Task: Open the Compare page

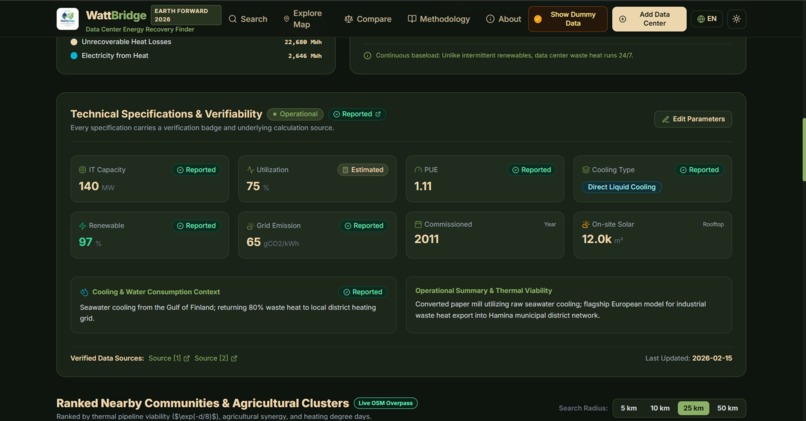Action: pyautogui.click(x=368, y=19)
